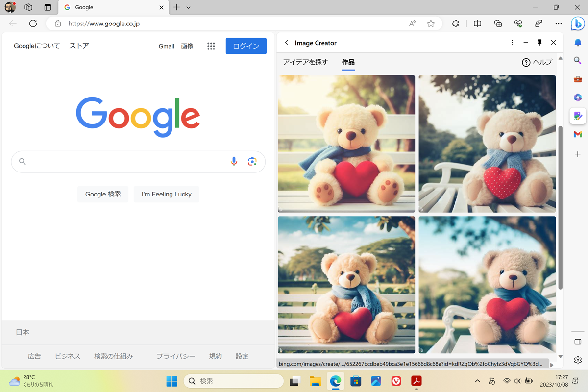
Task: Open sidebar Search icon
Action: tap(578, 61)
